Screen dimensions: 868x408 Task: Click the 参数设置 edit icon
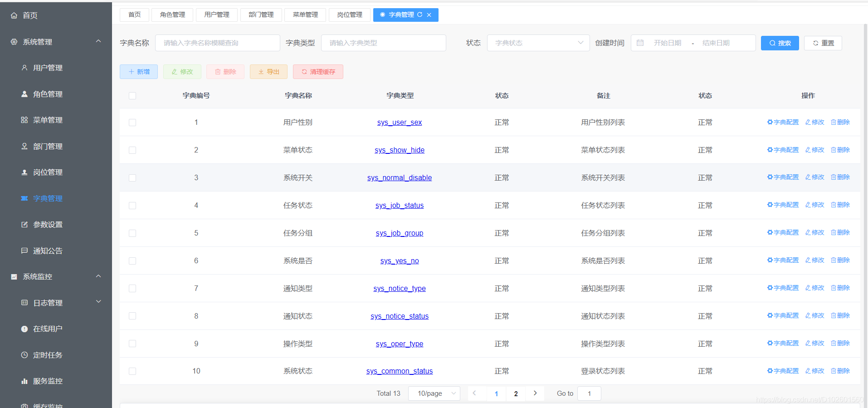tap(24, 224)
